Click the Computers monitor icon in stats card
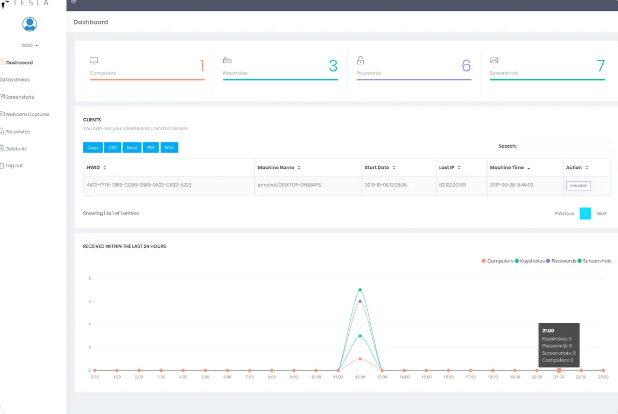The image size is (618, 414). click(x=94, y=60)
